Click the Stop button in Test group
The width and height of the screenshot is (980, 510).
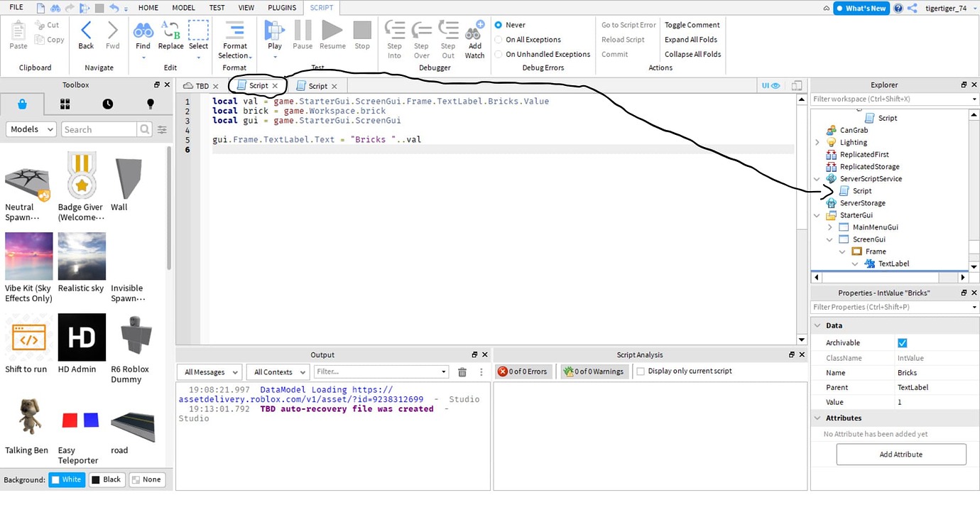point(362,30)
